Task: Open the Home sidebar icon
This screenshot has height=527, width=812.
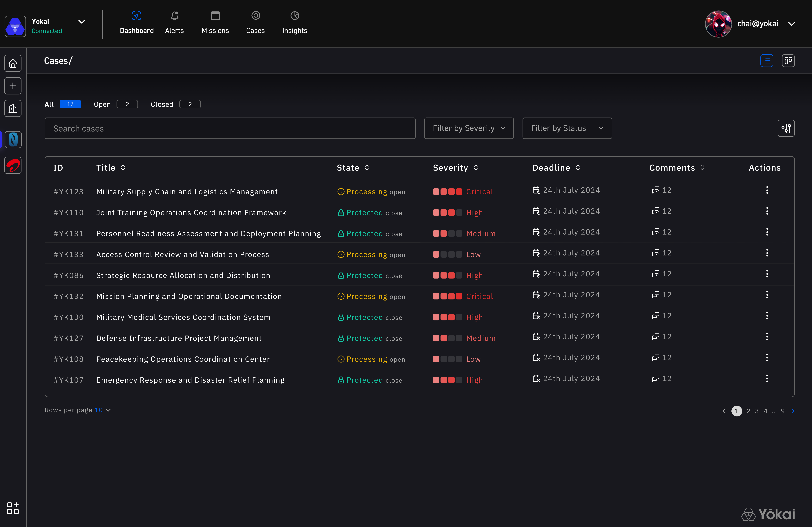Action: (x=13, y=63)
